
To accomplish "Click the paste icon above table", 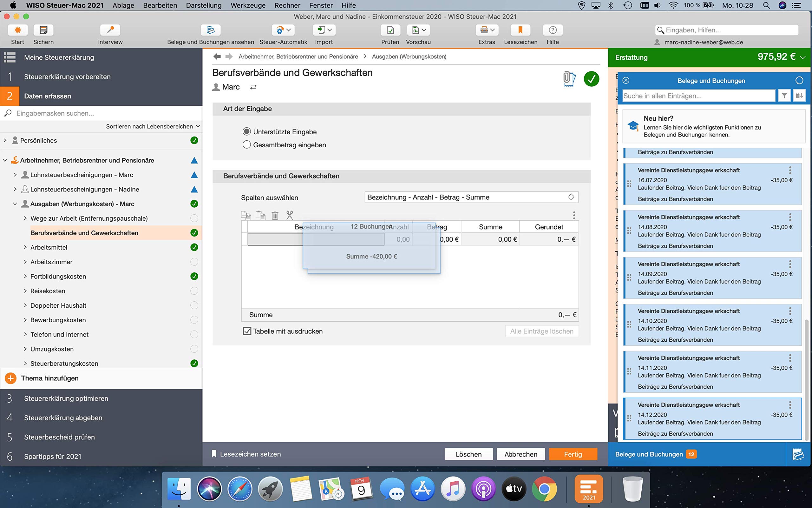I will click(260, 215).
